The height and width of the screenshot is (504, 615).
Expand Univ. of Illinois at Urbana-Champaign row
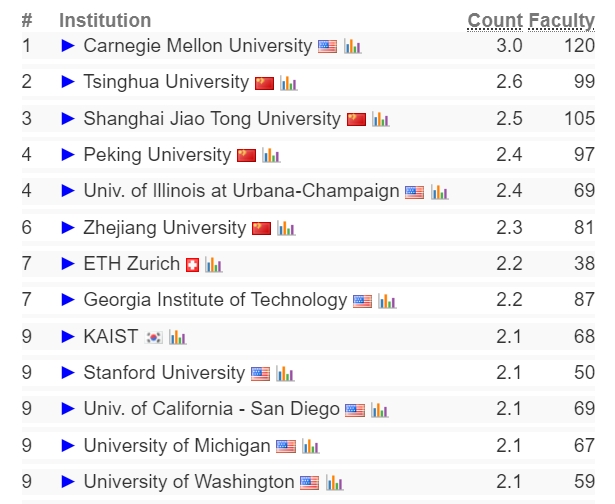pos(68,191)
